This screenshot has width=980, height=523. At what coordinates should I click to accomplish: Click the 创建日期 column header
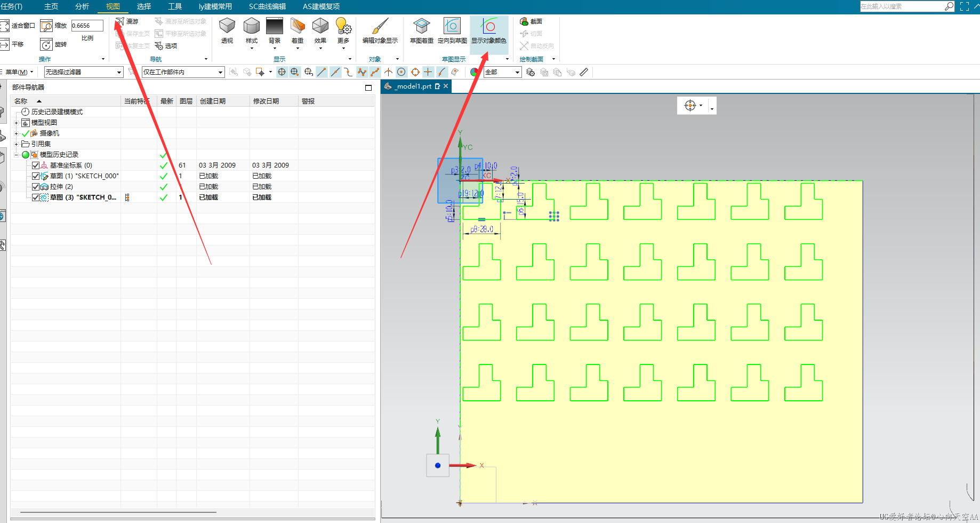223,101
